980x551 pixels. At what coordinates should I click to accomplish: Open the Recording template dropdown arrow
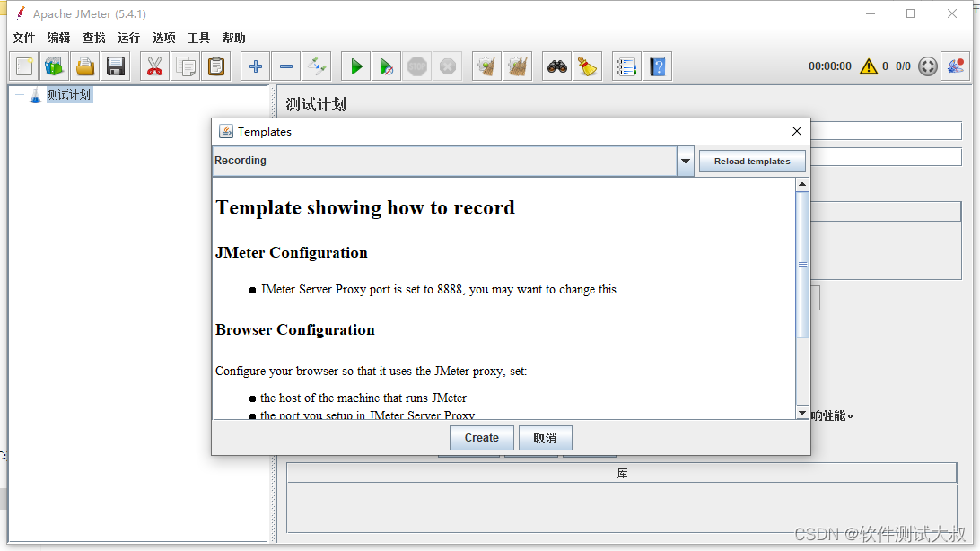click(685, 162)
